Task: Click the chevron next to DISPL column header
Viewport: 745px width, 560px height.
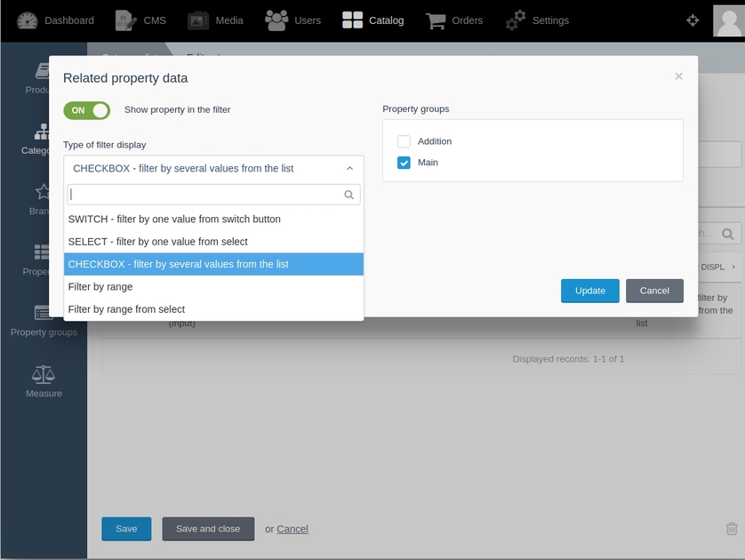Action: [733, 267]
